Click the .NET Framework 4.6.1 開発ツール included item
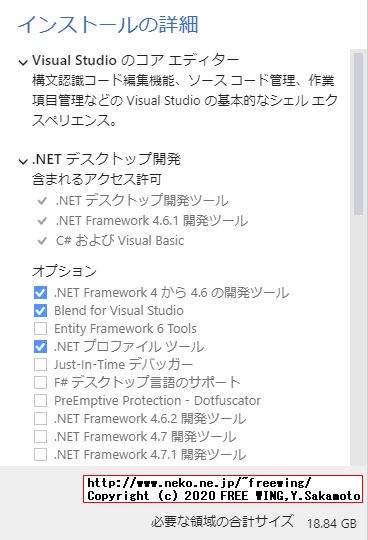This screenshot has height=540, width=368. point(151,220)
